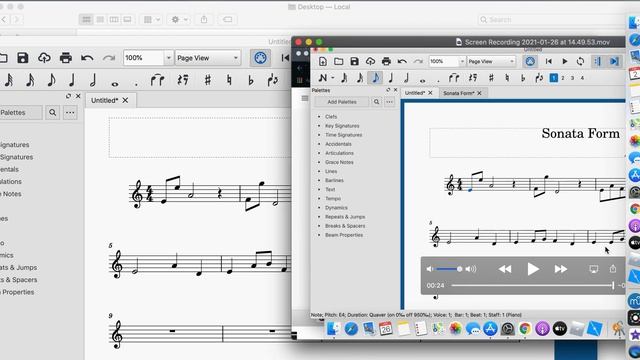This screenshot has height=360, width=640.
Task: Close the Untitled* tab in background MuseScore
Action: click(x=125, y=100)
